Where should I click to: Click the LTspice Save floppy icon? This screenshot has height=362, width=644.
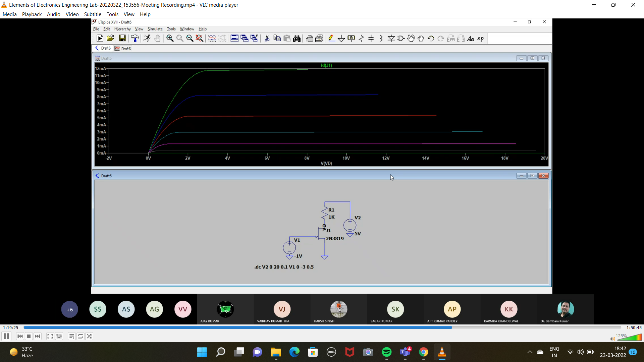(122, 39)
